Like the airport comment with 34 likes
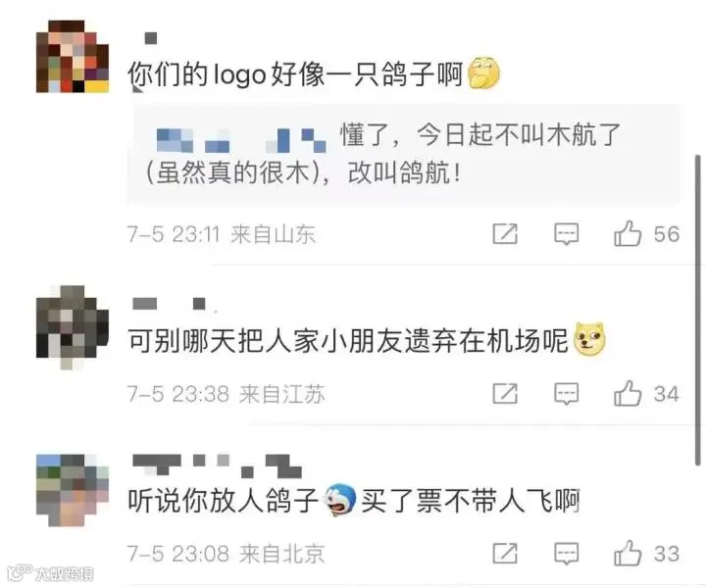 point(628,393)
